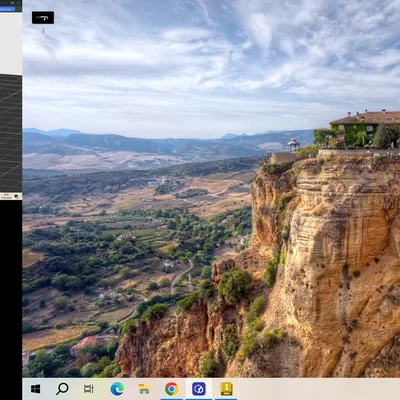
Task: Click the label under the black desktop icon
Action: pyautogui.click(x=43, y=31)
